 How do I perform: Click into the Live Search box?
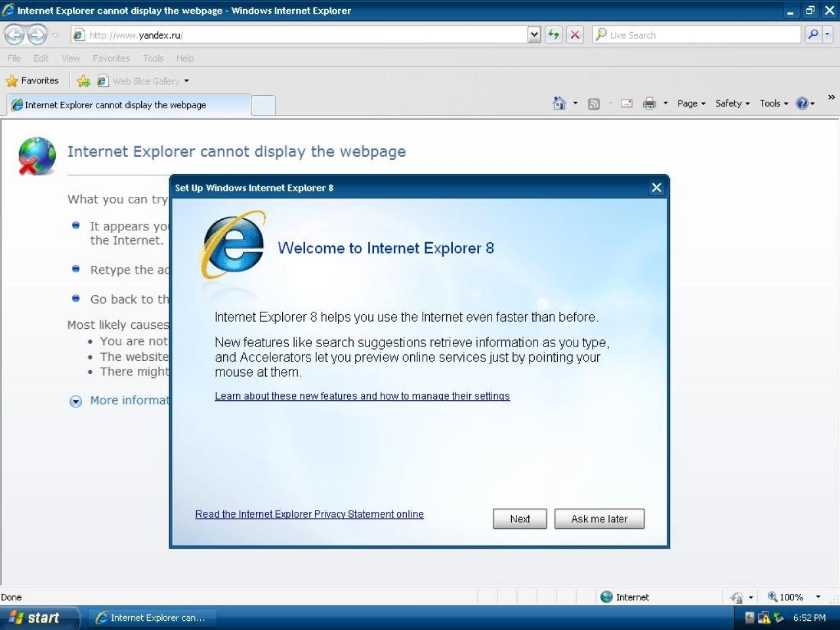pos(697,35)
